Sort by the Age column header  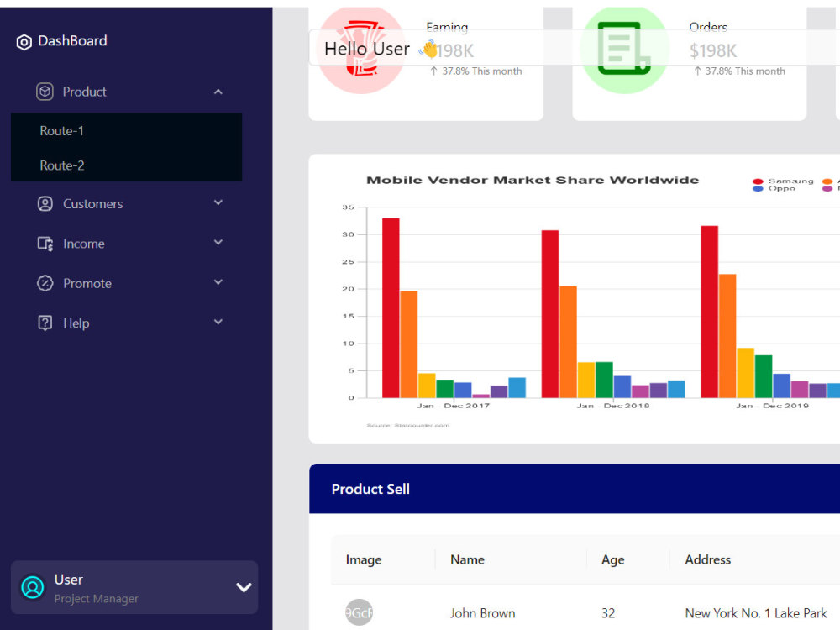pos(613,559)
